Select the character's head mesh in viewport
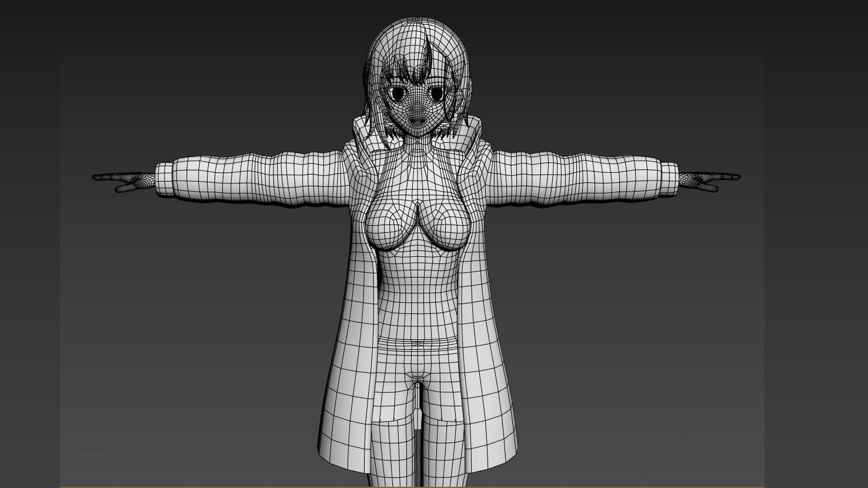 418,76
